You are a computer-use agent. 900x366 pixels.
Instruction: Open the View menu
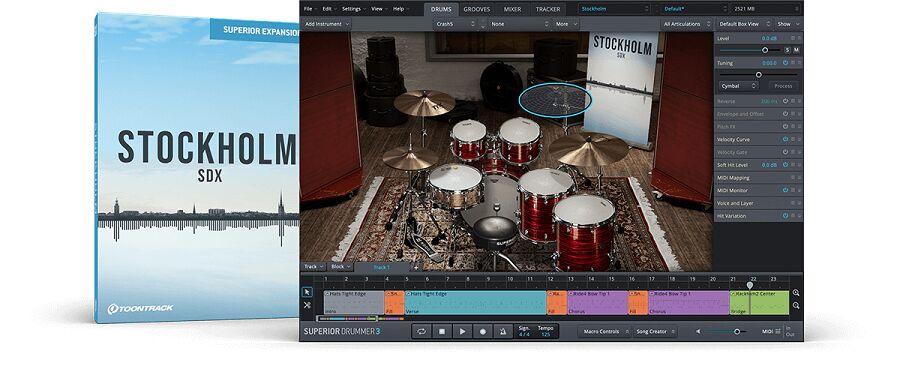(379, 9)
